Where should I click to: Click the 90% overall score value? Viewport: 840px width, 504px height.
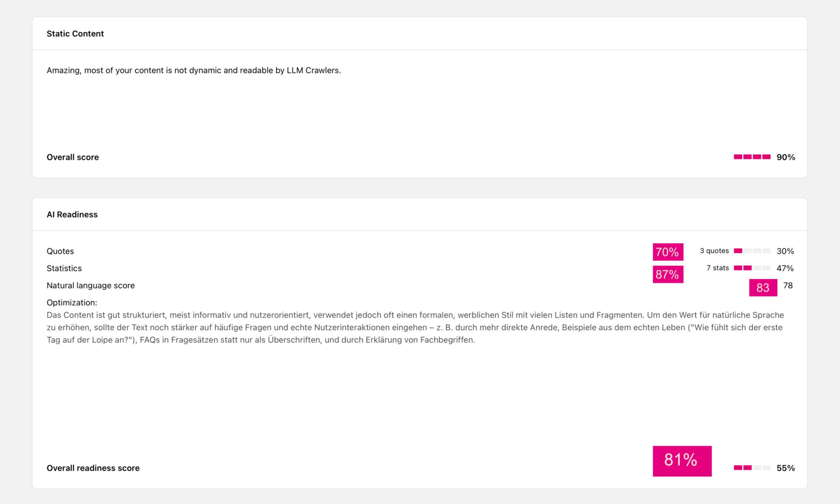(786, 157)
